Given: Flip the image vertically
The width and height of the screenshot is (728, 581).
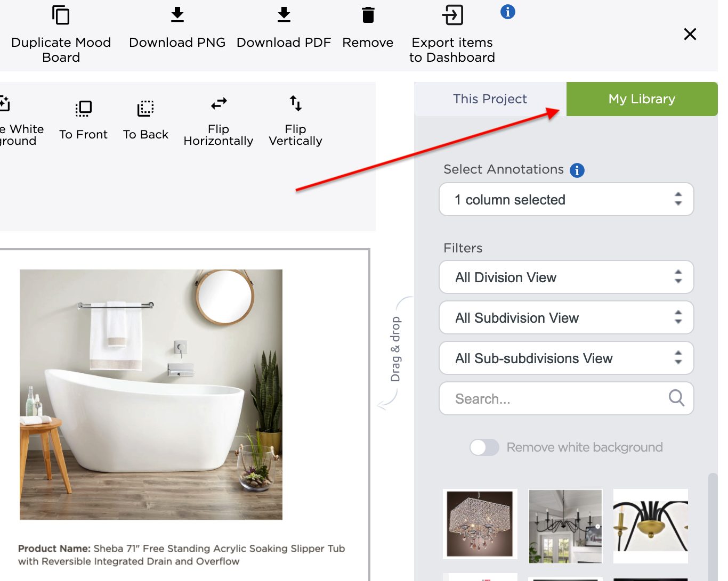Looking at the screenshot, I should coord(296,103).
